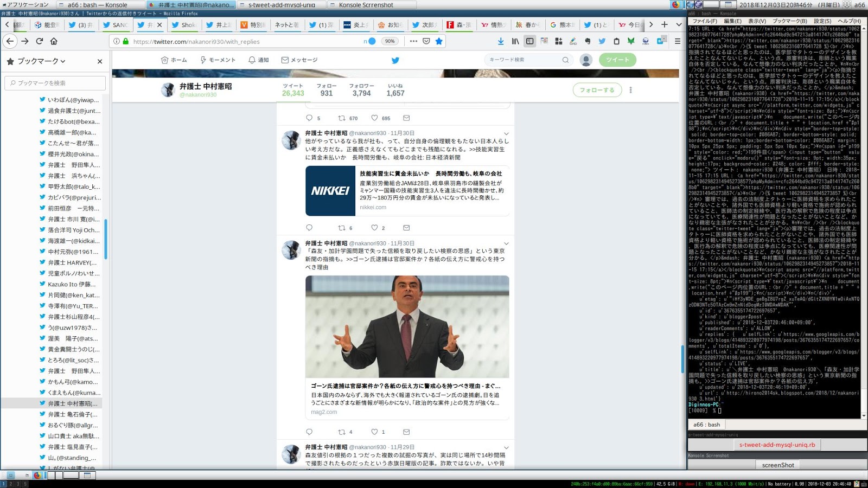
Task: Retweet the NIKKEI article tweet with 6 retweets
Action: click(x=342, y=228)
